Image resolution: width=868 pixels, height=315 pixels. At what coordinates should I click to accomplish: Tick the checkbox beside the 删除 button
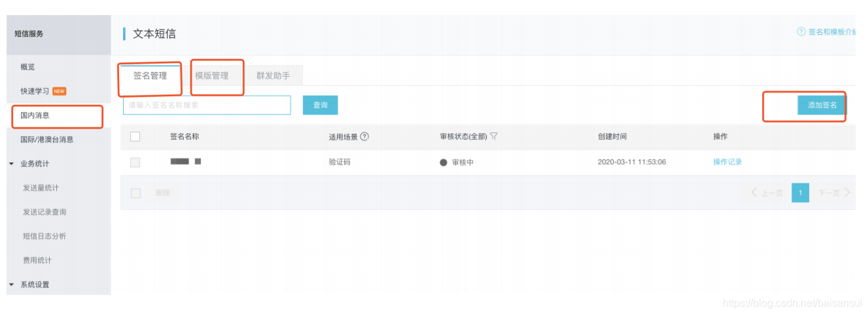click(135, 193)
